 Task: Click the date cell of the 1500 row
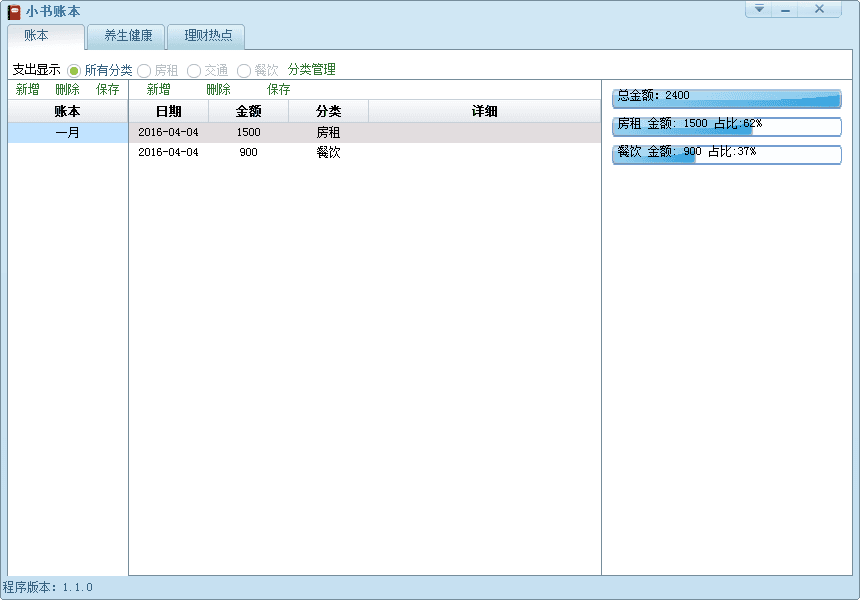(x=168, y=132)
